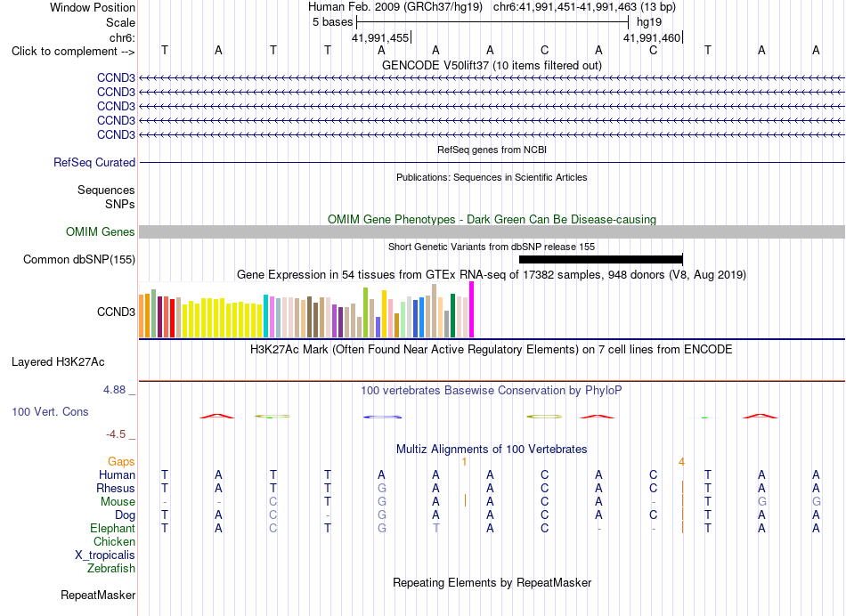Viewport: 846px width, 616px height.
Task: Open the Common dbSNP(155) track label
Action: coord(79,259)
